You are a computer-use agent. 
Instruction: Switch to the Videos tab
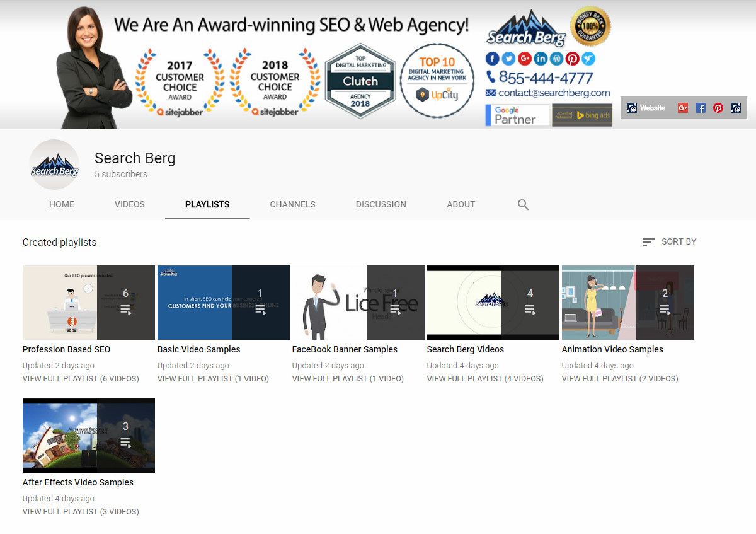tap(130, 204)
